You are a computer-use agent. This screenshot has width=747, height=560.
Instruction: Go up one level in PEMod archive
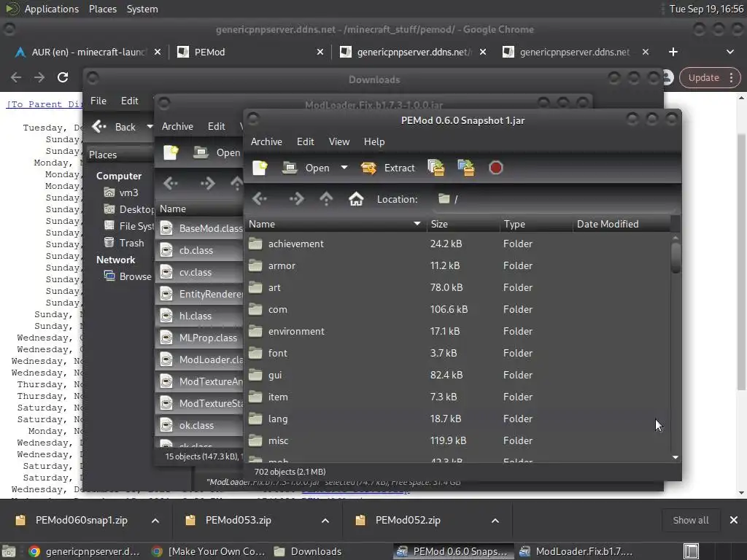point(326,198)
